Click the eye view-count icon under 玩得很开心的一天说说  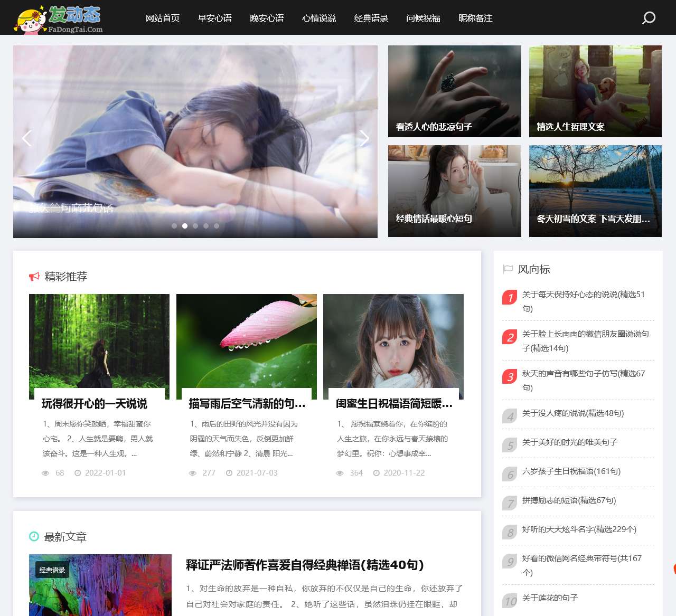[x=45, y=473]
